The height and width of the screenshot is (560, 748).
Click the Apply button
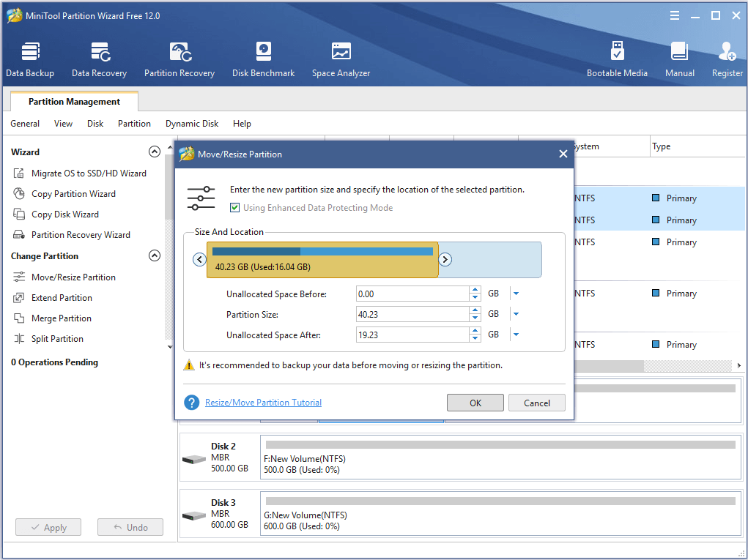point(48,528)
